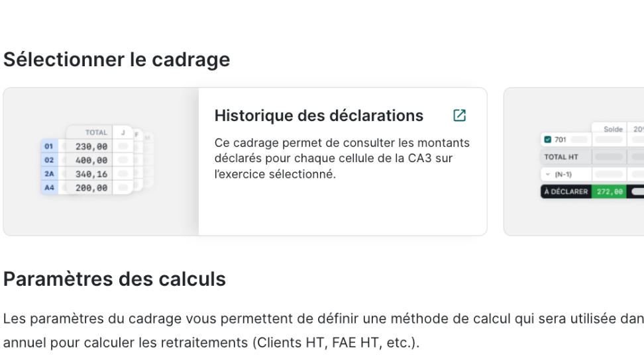Open Historique des déclarations external link icon
The image size is (644, 362).
point(459,116)
